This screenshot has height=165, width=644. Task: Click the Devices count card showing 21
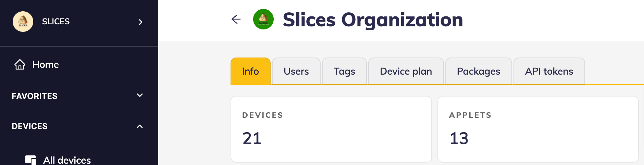[331, 129]
